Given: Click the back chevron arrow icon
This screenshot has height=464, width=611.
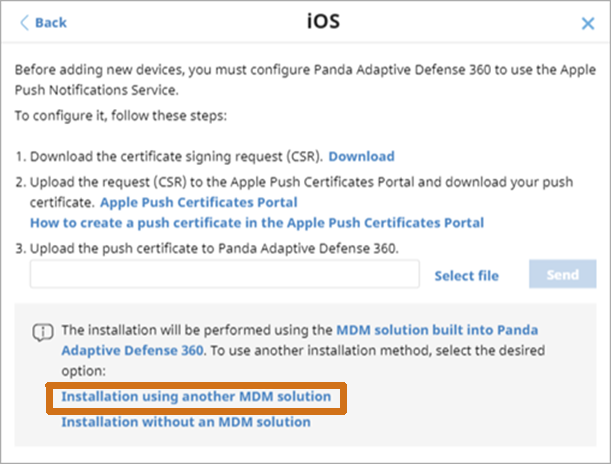Looking at the screenshot, I should coord(24,23).
